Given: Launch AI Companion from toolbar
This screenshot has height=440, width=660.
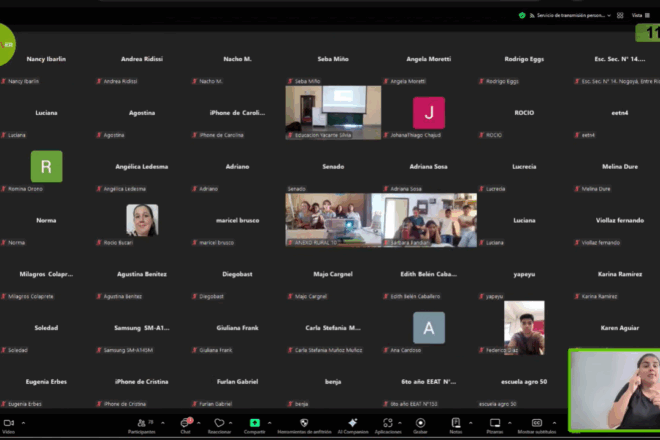Looking at the screenshot, I should [x=353, y=423].
